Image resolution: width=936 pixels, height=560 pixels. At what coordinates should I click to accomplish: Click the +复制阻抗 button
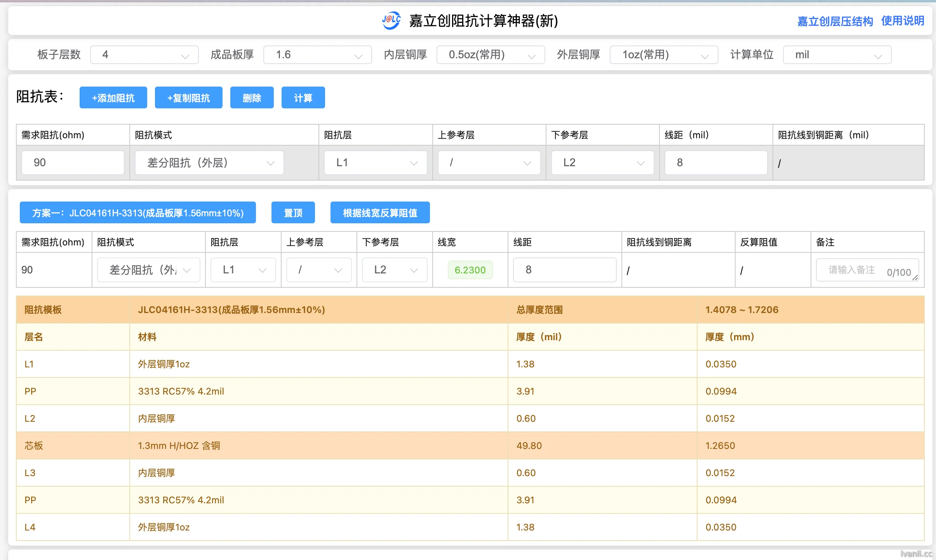point(189,97)
